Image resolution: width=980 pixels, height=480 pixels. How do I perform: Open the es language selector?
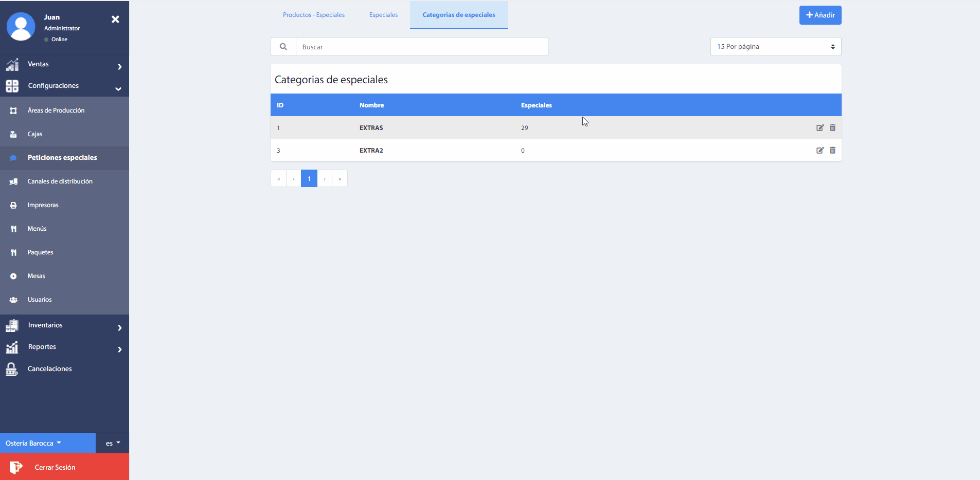(x=113, y=443)
